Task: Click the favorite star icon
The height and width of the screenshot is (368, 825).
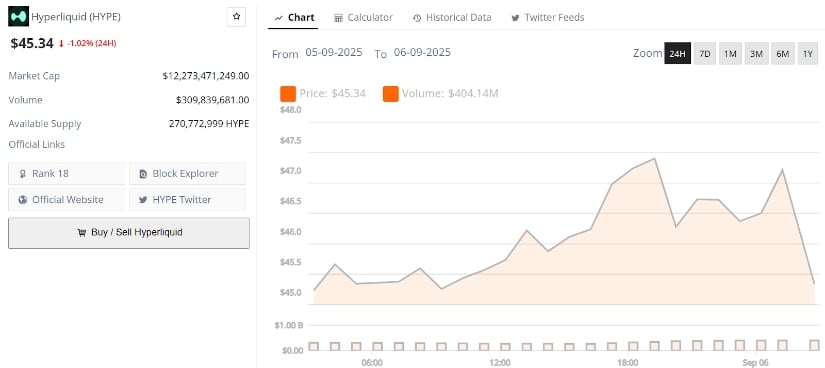Action: (236, 17)
